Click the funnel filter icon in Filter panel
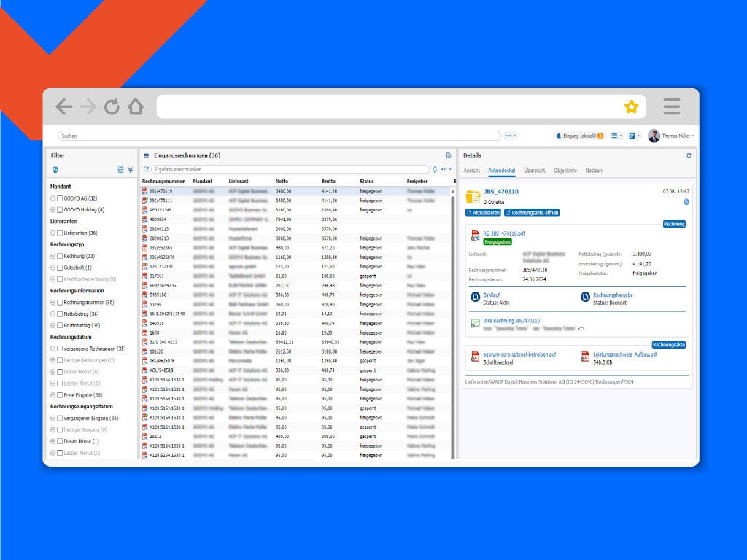Screen dimensions: 747x560 coord(130,170)
